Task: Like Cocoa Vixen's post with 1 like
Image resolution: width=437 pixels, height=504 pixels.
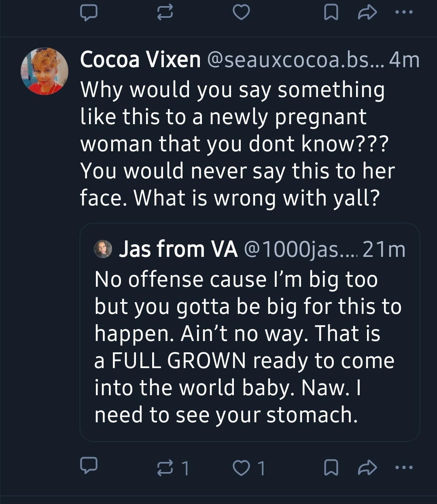Action: coord(242,468)
